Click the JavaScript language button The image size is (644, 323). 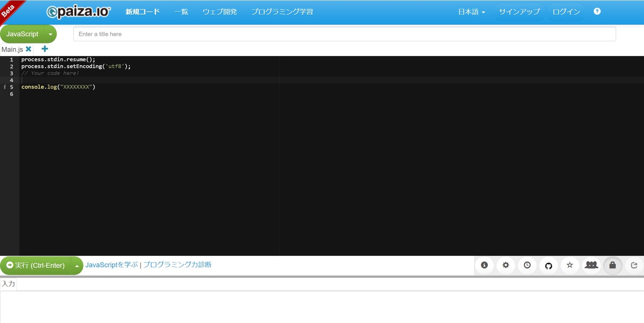click(x=22, y=34)
